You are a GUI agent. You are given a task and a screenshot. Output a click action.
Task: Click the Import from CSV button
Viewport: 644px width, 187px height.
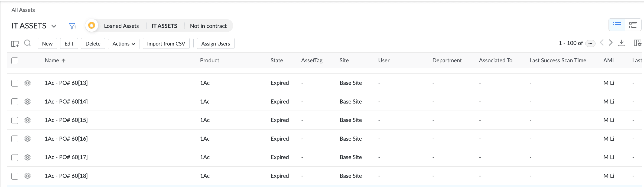click(166, 44)
